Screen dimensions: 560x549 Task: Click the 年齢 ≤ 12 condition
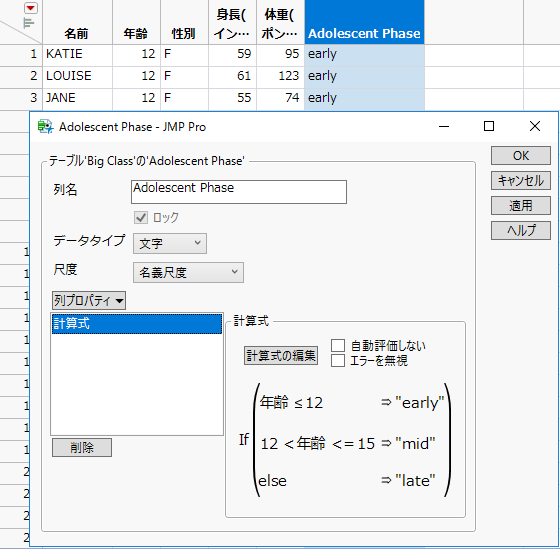291,403
